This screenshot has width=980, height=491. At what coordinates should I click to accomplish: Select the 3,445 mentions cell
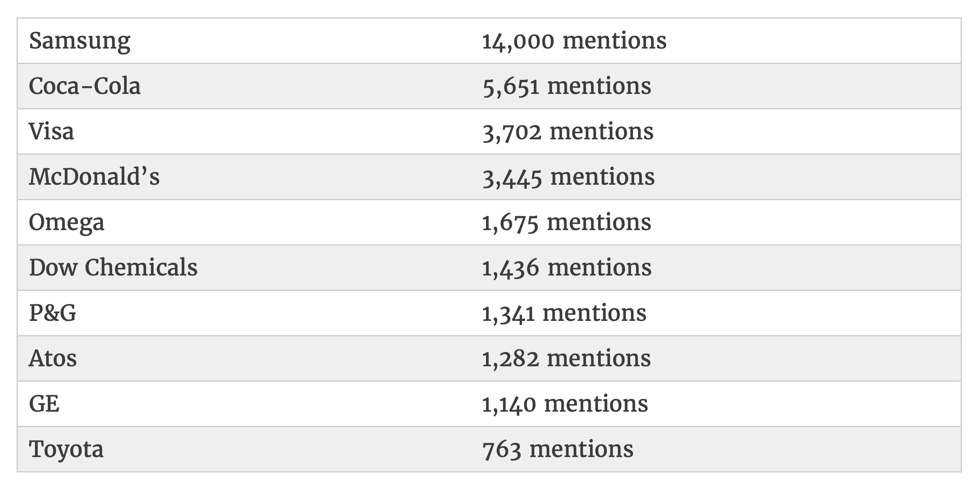[x=569, y=177]
